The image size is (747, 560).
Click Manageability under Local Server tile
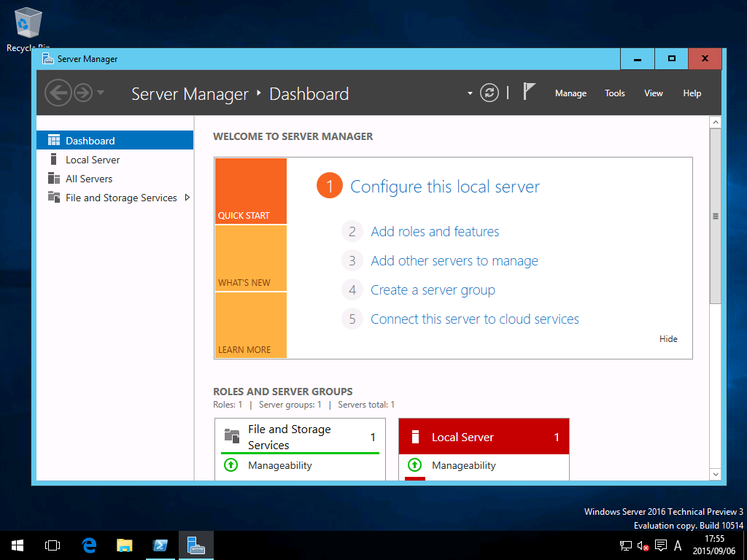(463, 466)
